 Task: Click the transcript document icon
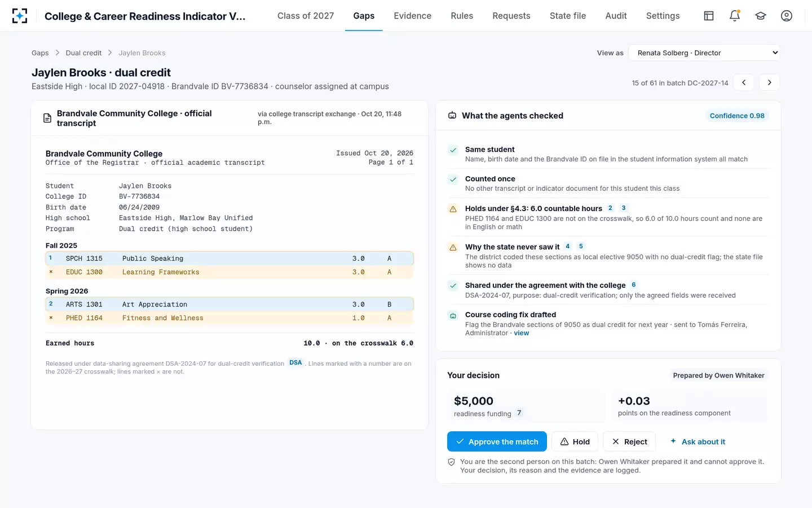click(x=47, y=119)
